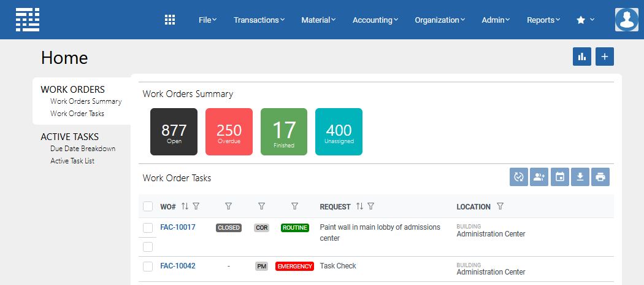Filter the LOCATION column

click(x=500, y=206)
